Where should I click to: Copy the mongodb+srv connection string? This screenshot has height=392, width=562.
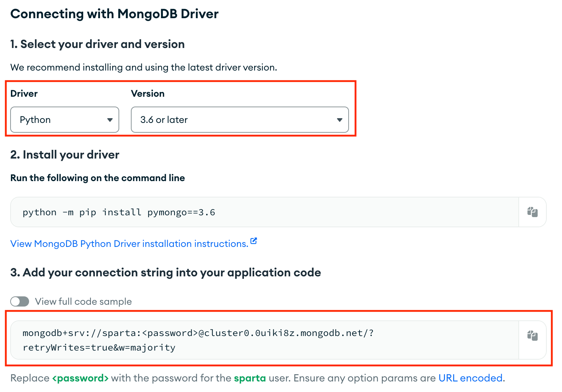tap(532, 335)
